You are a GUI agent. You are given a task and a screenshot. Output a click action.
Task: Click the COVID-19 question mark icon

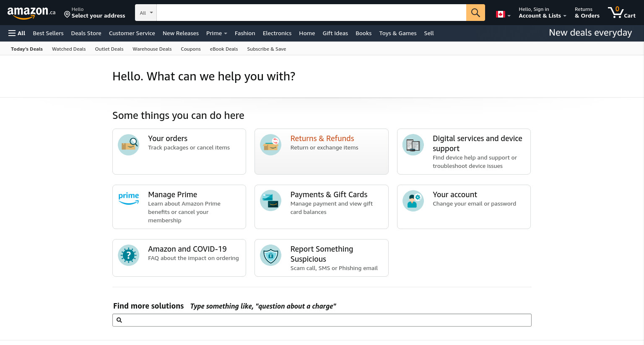tap(129, 255)
